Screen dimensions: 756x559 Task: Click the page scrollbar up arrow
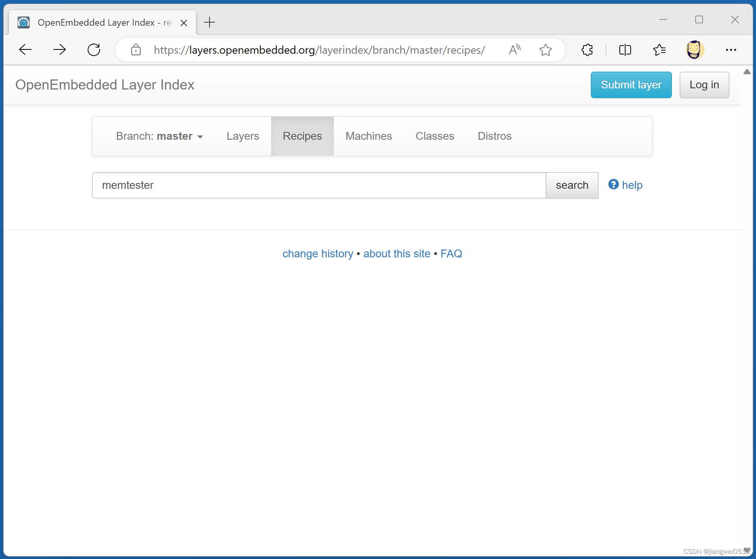click(747, 72)
